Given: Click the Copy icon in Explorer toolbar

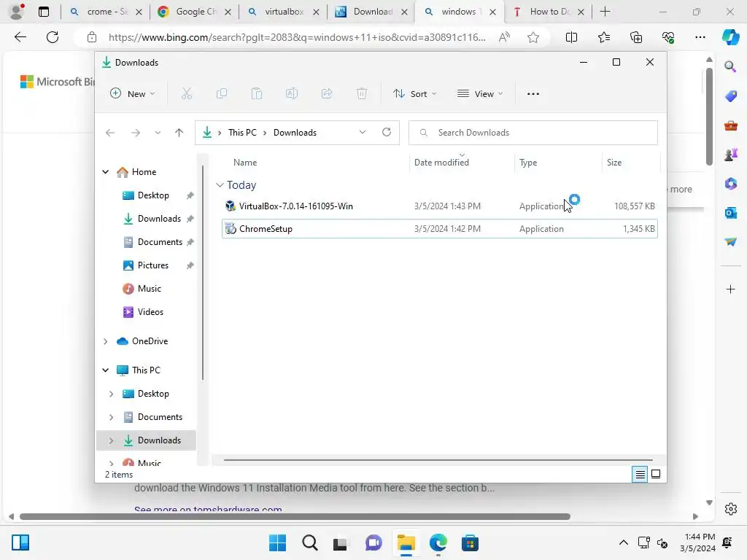Looking at the screenshot, I should click(222, 94).
